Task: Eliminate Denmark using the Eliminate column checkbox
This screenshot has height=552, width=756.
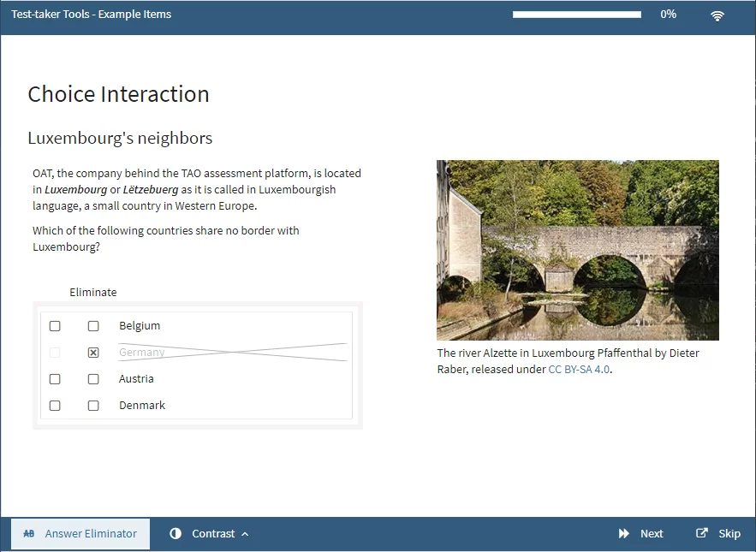Action: tap(93, 405)
